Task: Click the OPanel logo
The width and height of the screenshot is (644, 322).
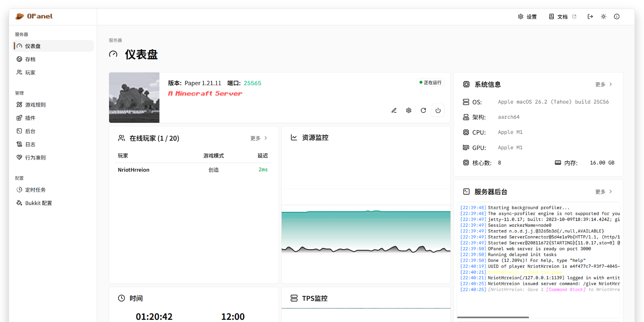Action: (34, 16)
